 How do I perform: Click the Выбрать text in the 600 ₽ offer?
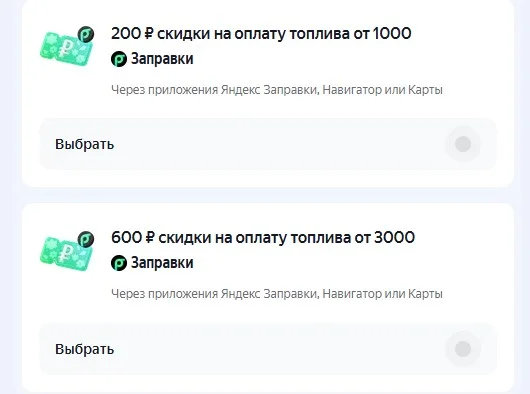(85, 349)
